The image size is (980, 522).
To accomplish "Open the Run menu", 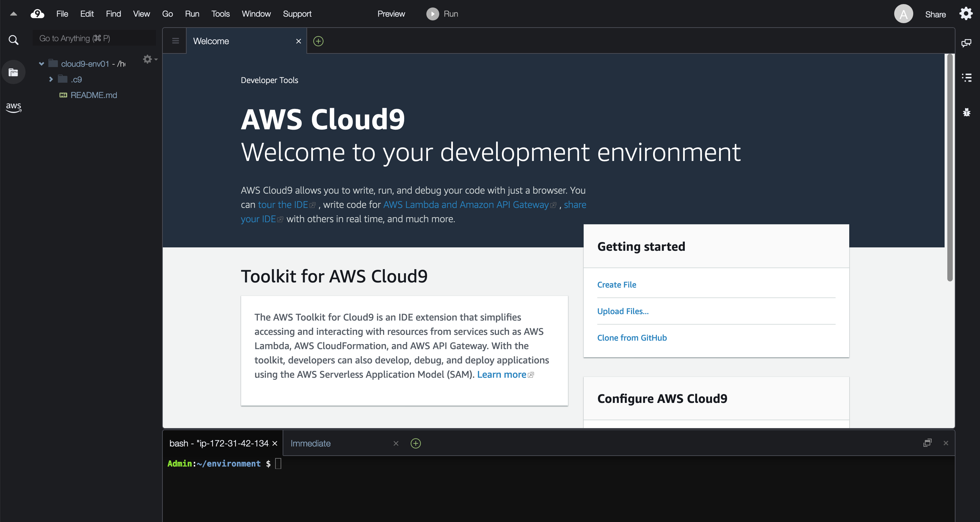I will click(x=192, y=14).
